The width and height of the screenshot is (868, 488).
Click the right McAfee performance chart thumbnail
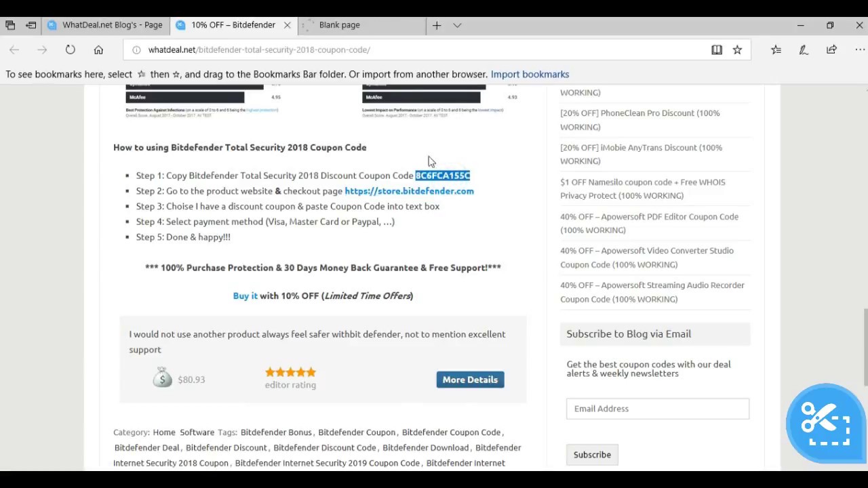[x=441, y=102]
